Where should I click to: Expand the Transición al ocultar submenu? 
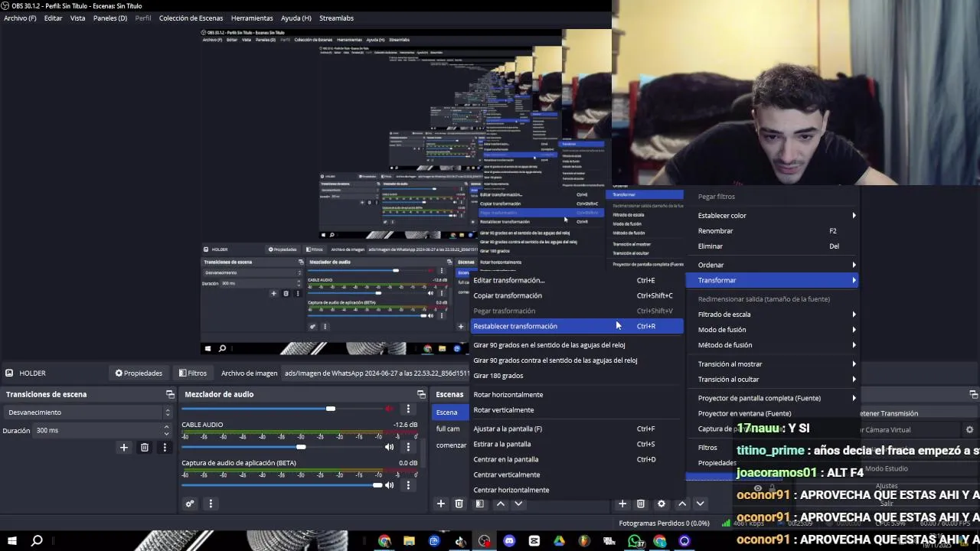click(x=772, y=380)
